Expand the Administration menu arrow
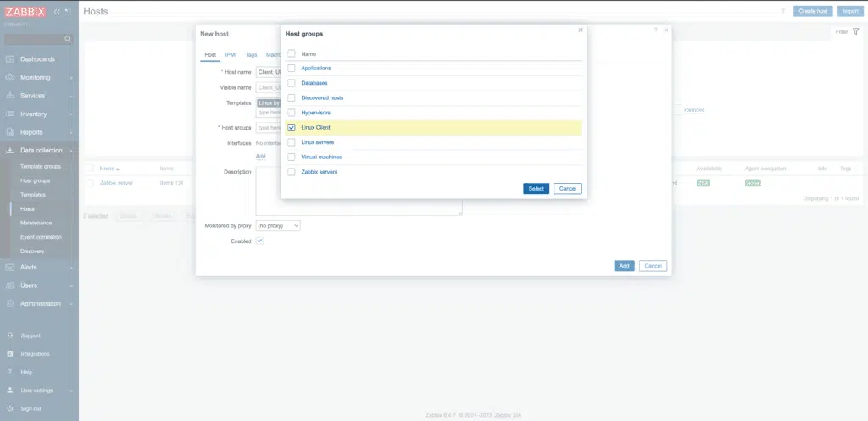This screenshot has height=421, width=868. (71, 304)
